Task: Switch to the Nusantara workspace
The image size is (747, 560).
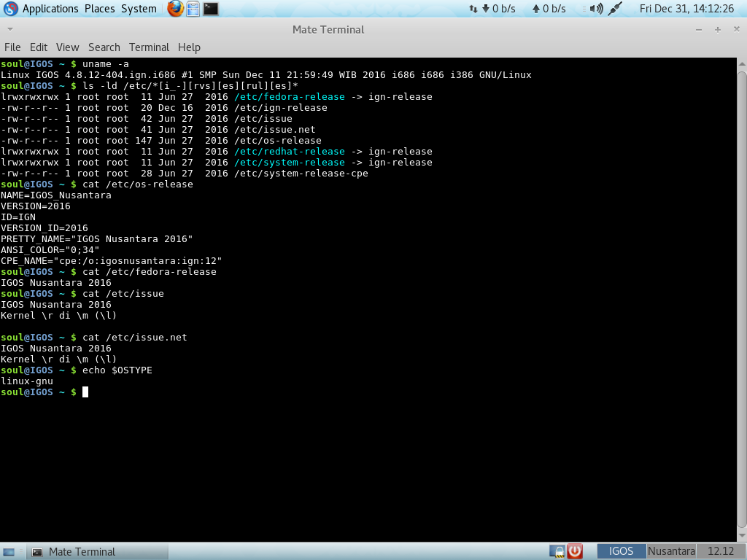Action: pyautogui.click(x=671, y=551)
